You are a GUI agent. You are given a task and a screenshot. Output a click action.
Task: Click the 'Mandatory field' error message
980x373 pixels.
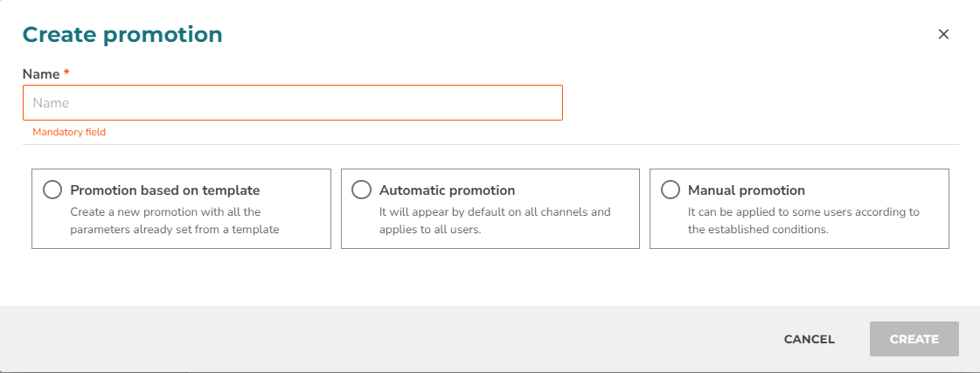[69, 132]
